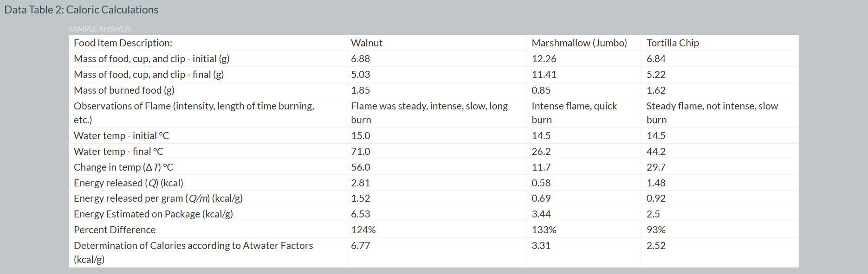Click the "SAMPLE ANSWER:" label

[x=100, y=29]
